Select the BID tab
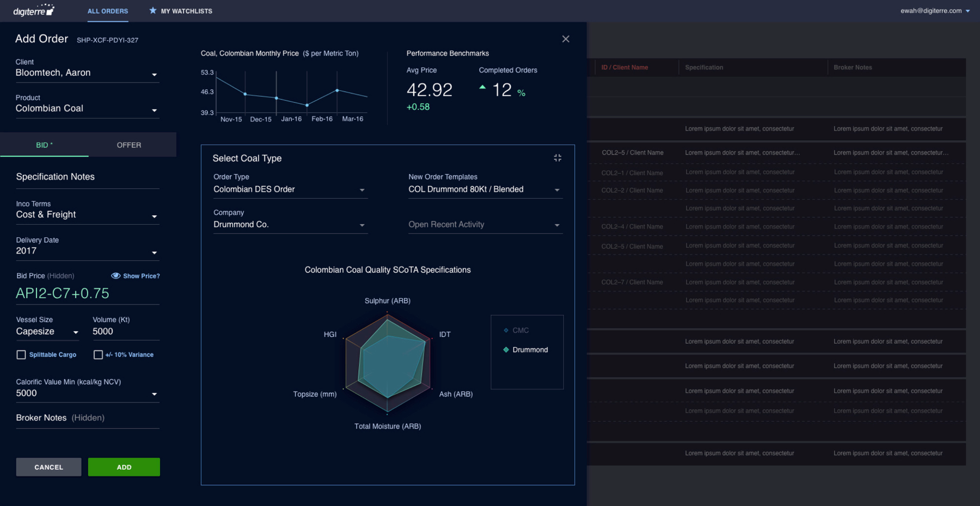Viewport: 980px width, 506px height. click(x=44, y=145)
